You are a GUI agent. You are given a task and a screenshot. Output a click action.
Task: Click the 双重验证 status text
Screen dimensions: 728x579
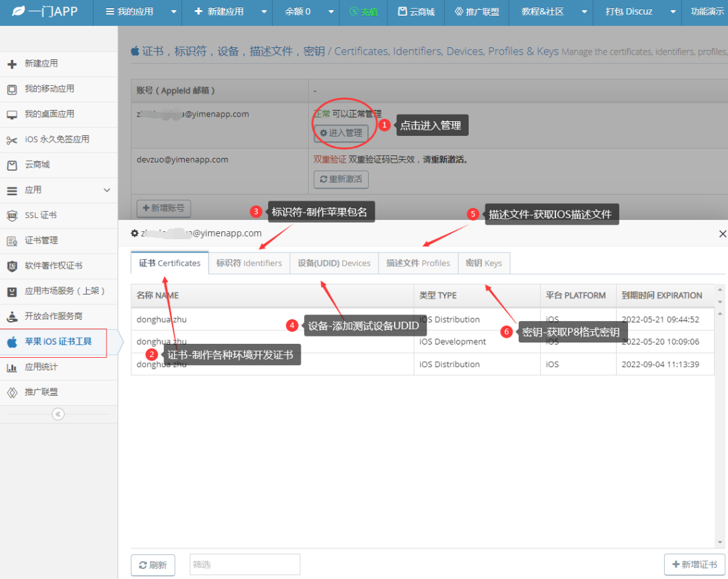329,160
